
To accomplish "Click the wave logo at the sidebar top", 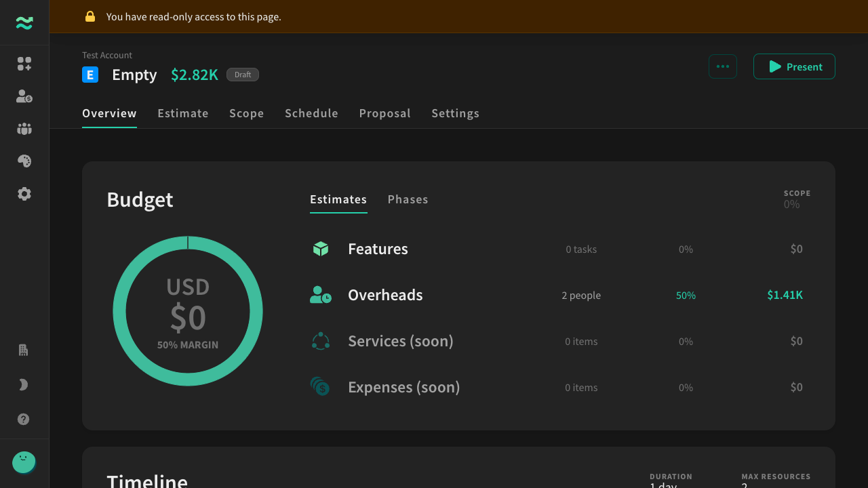I will click(24, 23).
